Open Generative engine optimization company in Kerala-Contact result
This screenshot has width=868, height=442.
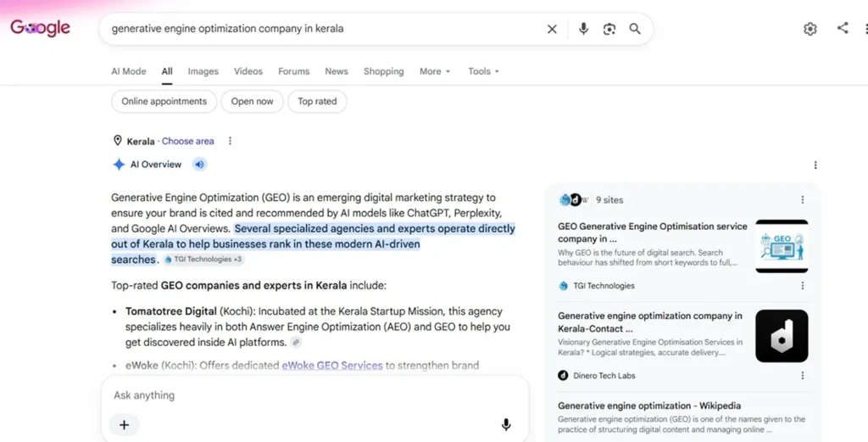[x=650, y=322]
